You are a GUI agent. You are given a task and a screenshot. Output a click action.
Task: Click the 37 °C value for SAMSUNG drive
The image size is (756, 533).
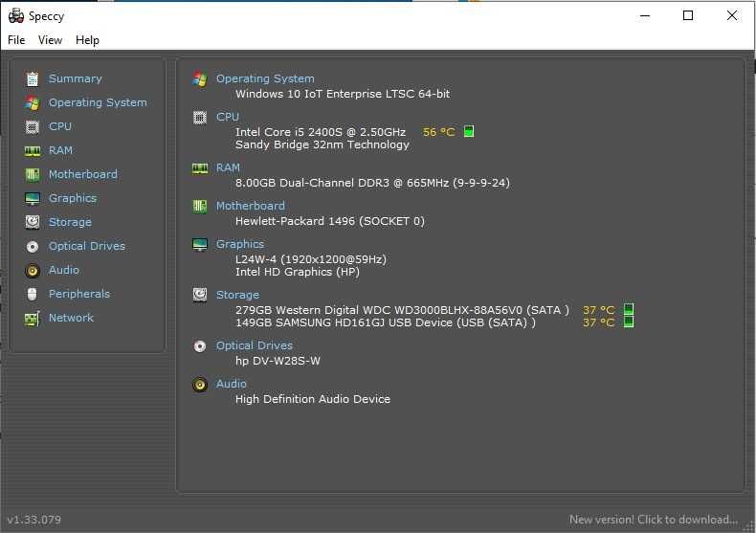tap(599, 322)
